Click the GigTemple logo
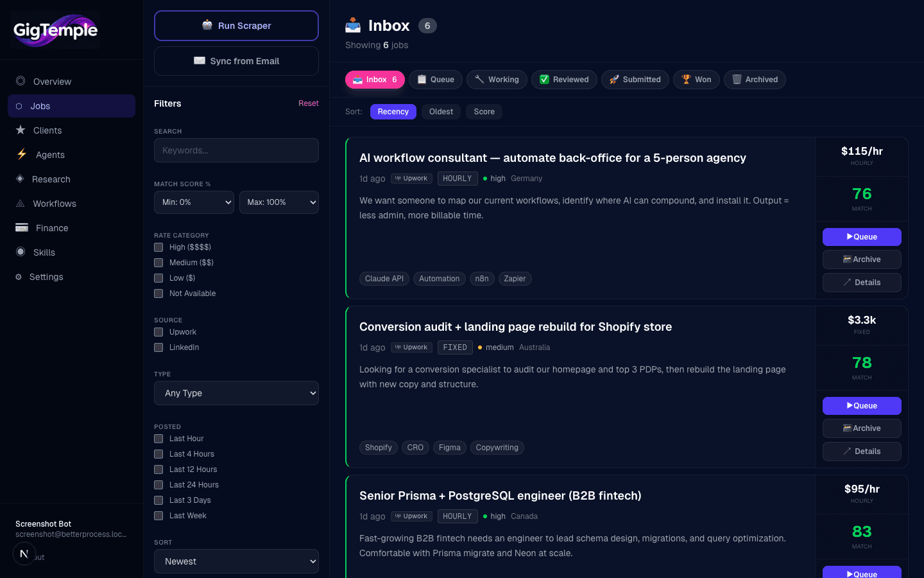The height and width of the screenshot is (578, 924). coord(55,30)
